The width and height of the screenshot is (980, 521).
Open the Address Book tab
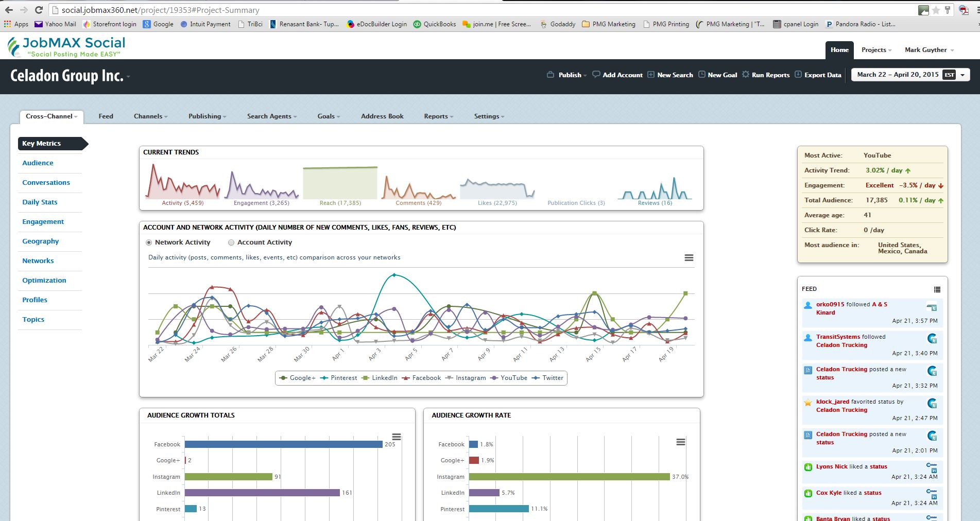[x=382, y=116]
